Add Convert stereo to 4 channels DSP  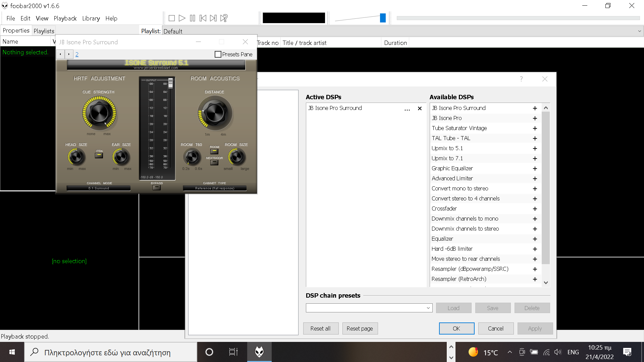pyautogui.click(x=535, y=199)
